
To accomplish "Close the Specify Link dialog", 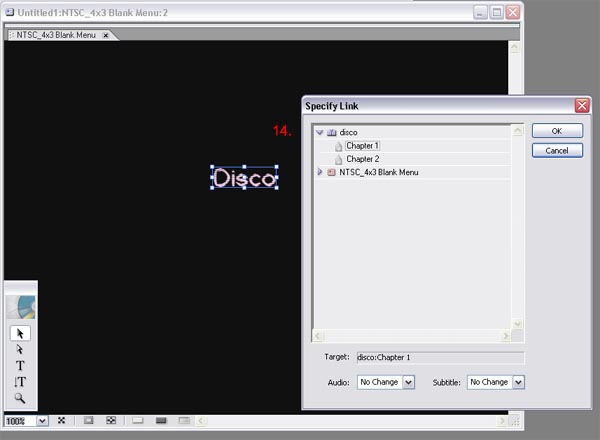I will pos(582,105).
